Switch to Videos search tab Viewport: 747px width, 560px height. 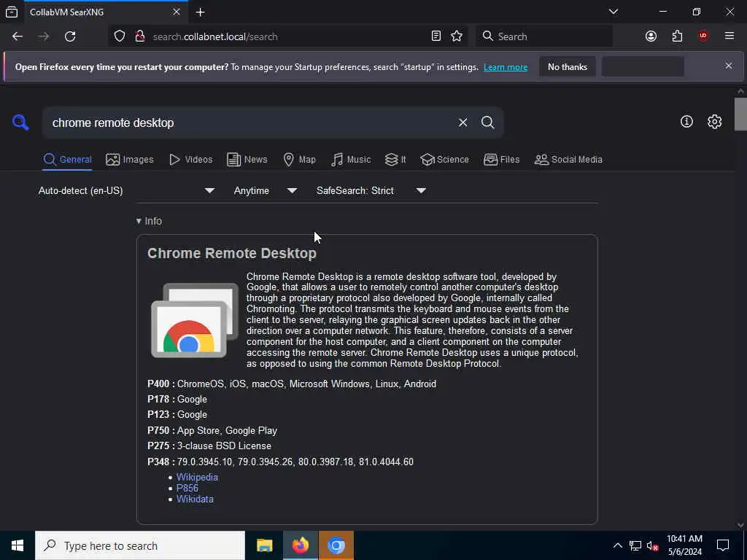[191, 160]
